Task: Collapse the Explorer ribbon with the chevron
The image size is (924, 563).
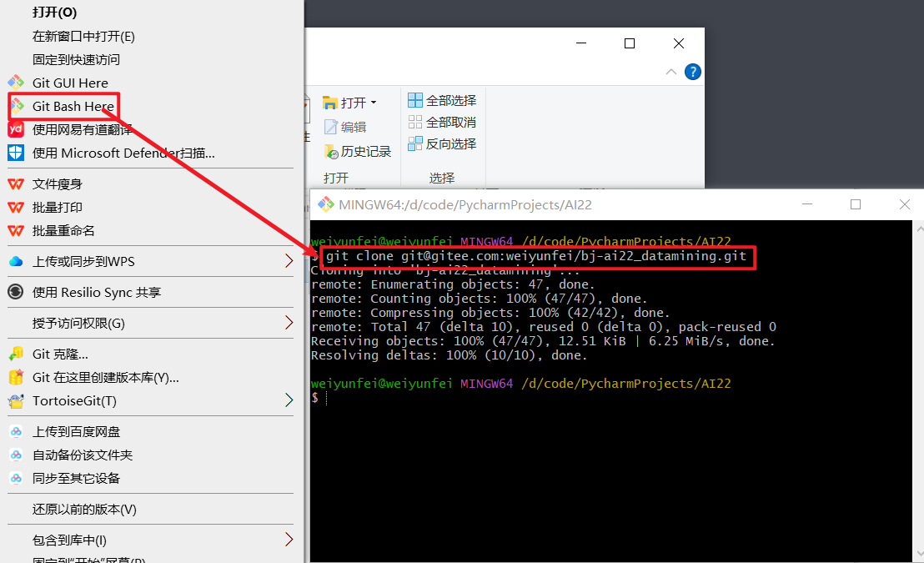Action: pyautogui.click(x=671, y=72)
